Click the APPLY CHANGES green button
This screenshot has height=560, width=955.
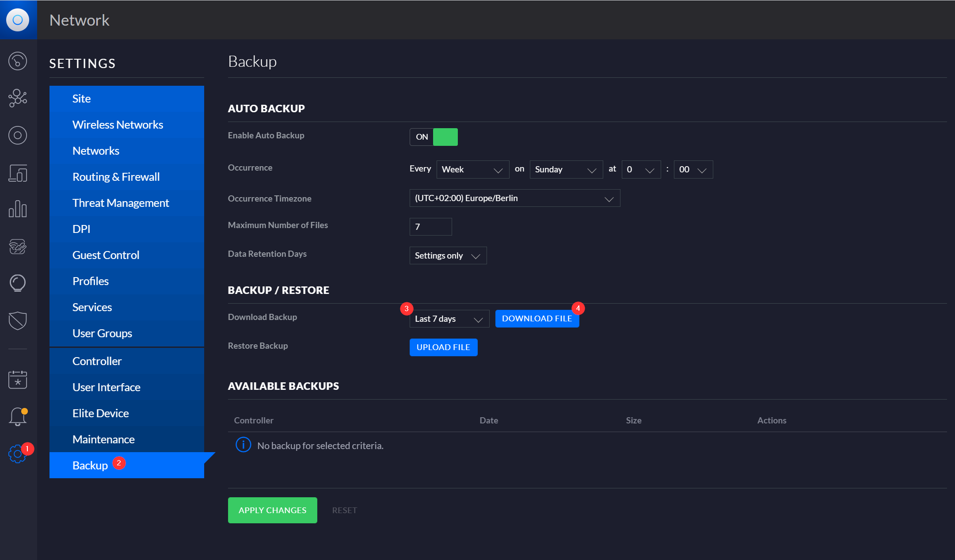[272, 509]
